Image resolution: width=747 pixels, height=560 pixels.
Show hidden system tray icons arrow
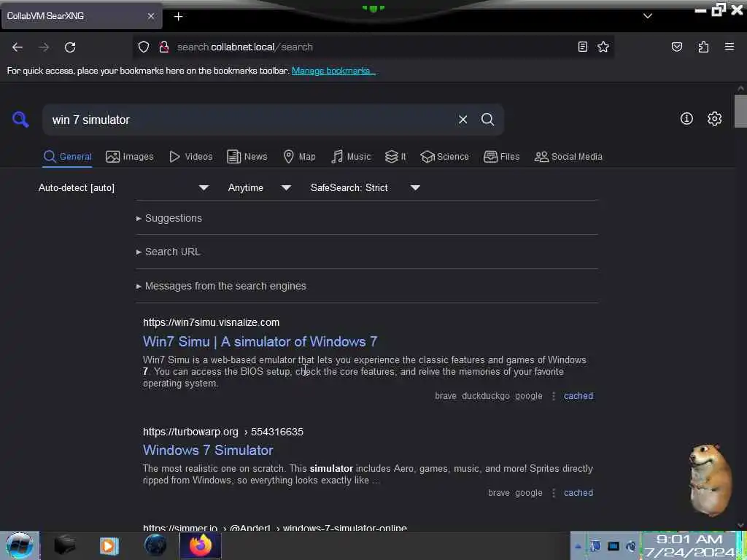click(x=578, y=546)
